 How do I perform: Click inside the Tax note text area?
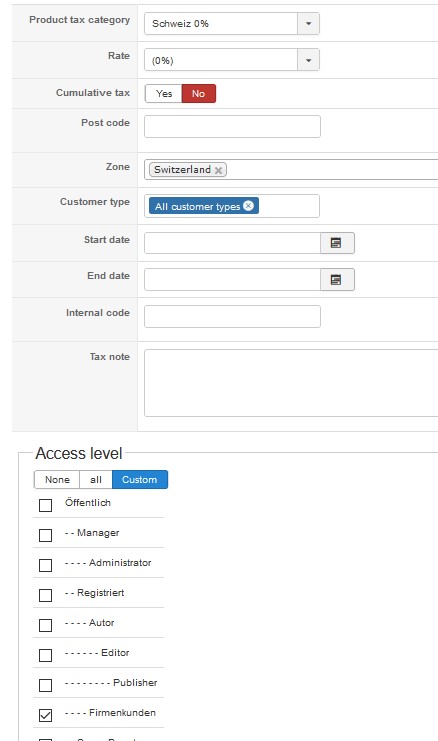pos(291,383)
